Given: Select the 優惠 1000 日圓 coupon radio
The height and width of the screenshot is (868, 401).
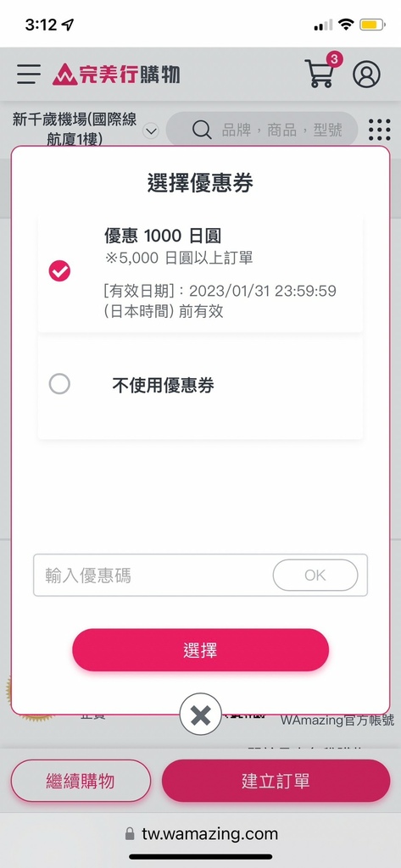Looking at the screenshot, I should pos(59,271).
